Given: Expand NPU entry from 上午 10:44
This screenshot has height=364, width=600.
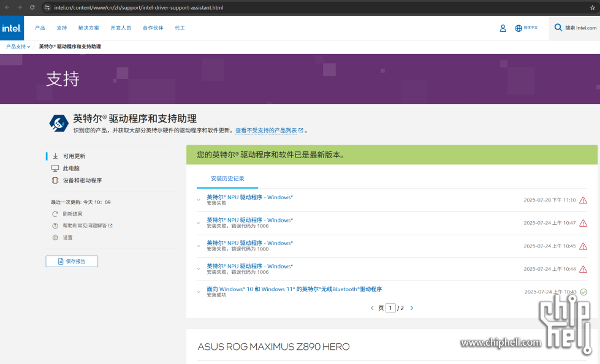Looking at the screenshot, I should [199, 268].
